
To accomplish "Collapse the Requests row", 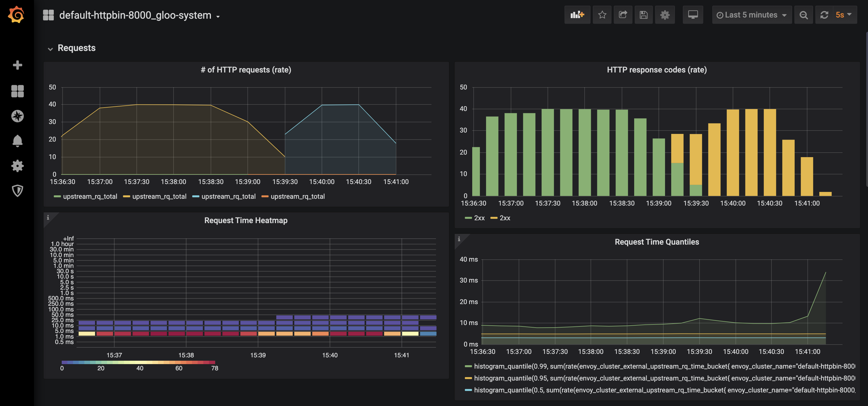I will click(x=71, y=48).
